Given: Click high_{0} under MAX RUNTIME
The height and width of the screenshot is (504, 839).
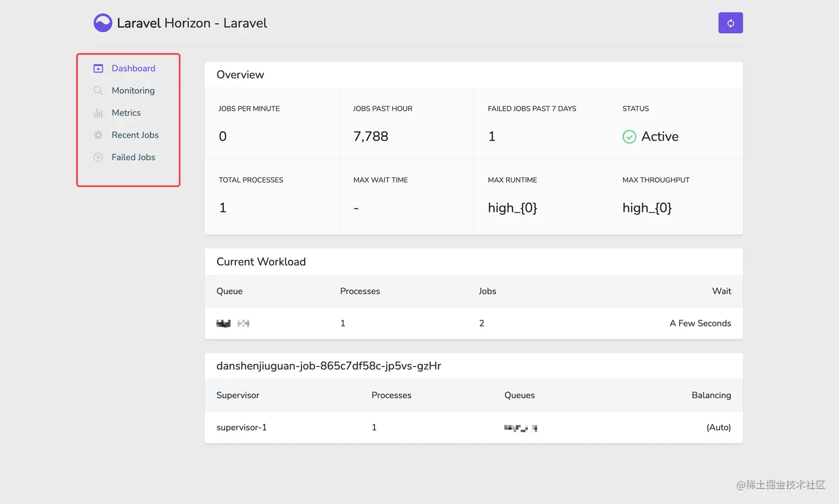Looking at the screenshot, I should pyautogui.click(x=513, y=208).
